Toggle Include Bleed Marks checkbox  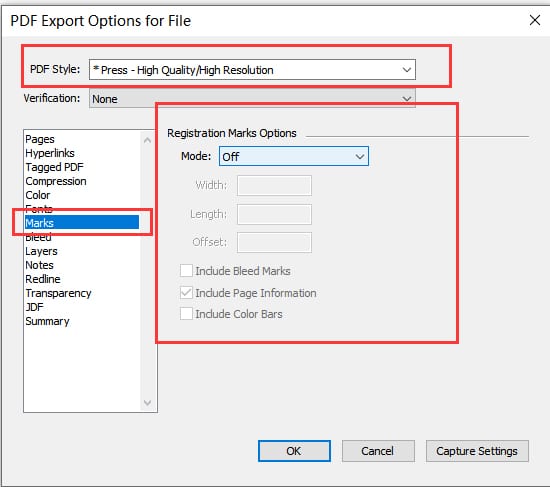[x=186, y=271]
